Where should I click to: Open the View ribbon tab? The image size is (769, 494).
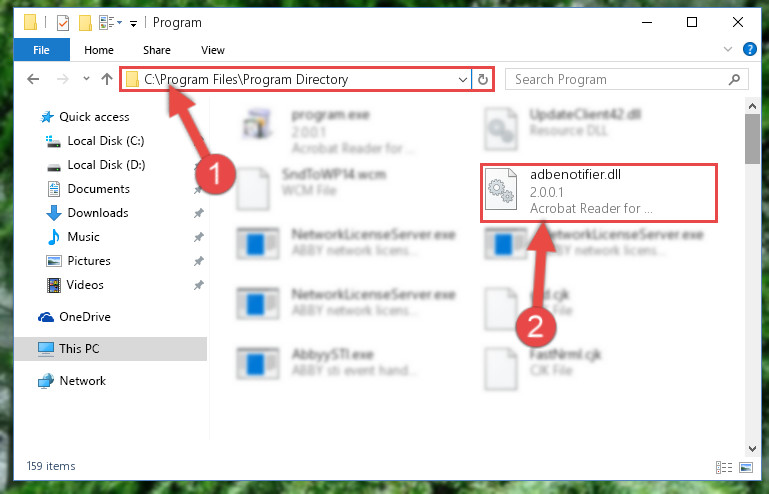(x=212, y=50)
